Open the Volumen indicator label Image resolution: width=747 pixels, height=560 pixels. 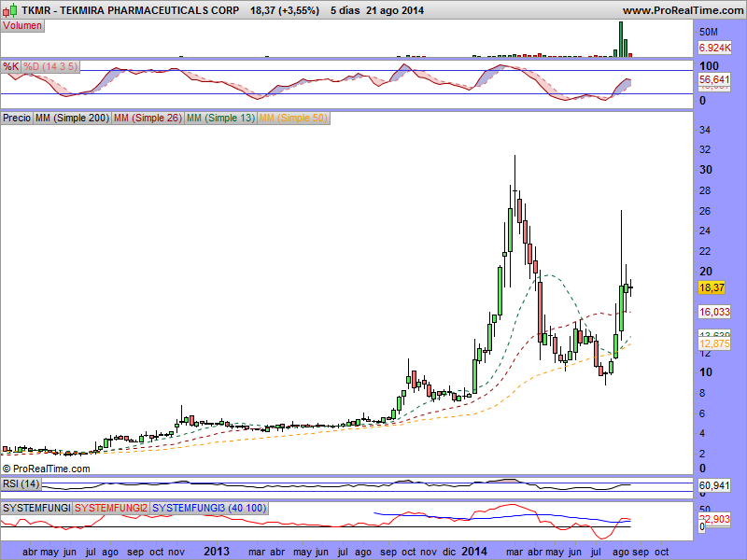(x=22, y=26)
